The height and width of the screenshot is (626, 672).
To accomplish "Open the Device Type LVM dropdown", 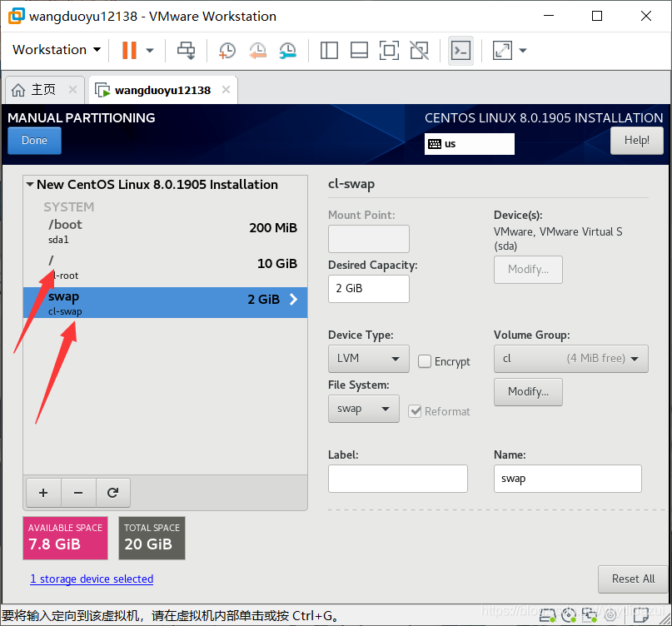I will tap(369, 359).
